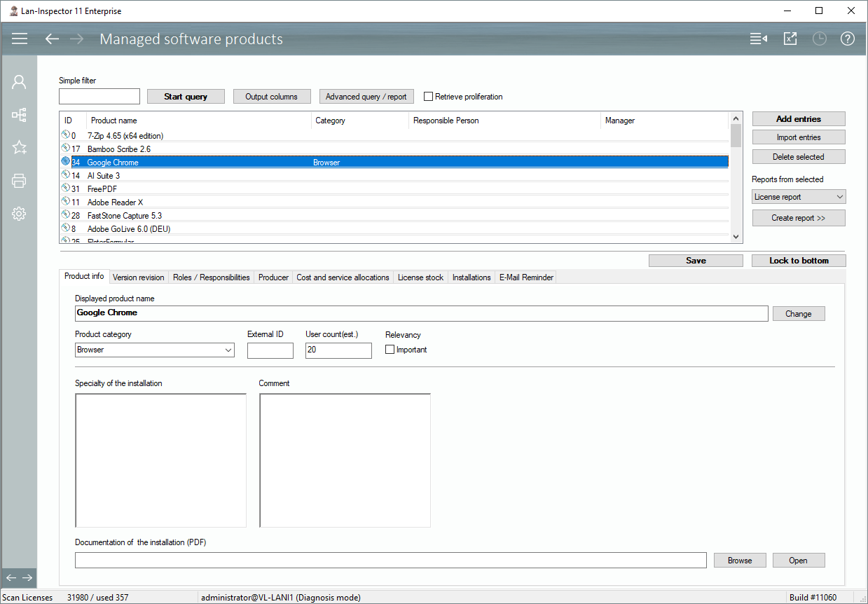Switch to the Installations tab
Screen dimensions: 868x604
471,277
